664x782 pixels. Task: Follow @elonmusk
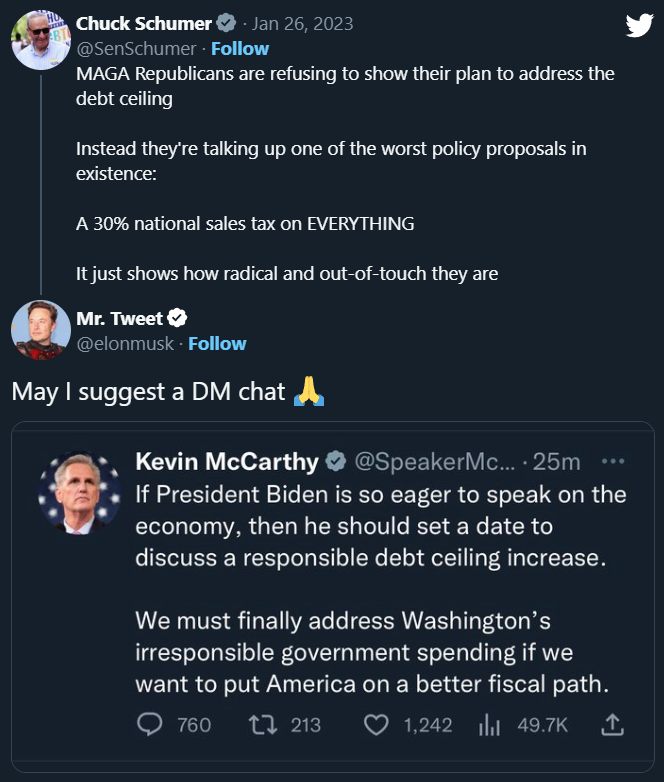[x=217, y=343]
